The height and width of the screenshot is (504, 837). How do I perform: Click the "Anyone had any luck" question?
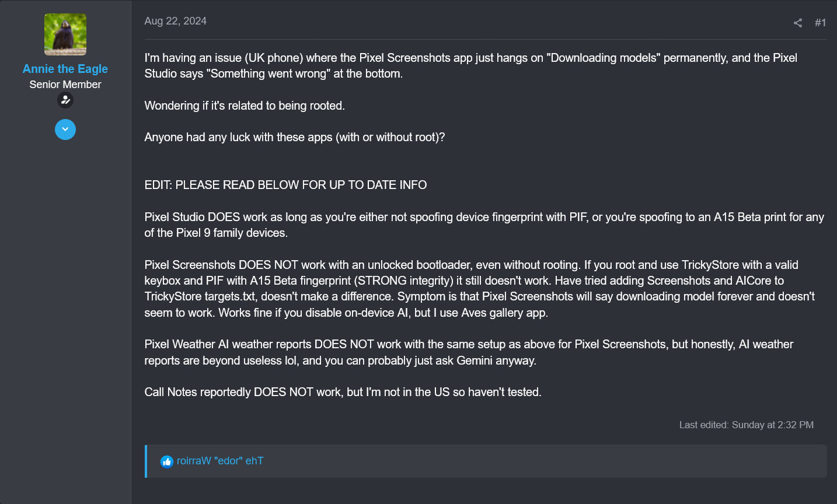294,137
